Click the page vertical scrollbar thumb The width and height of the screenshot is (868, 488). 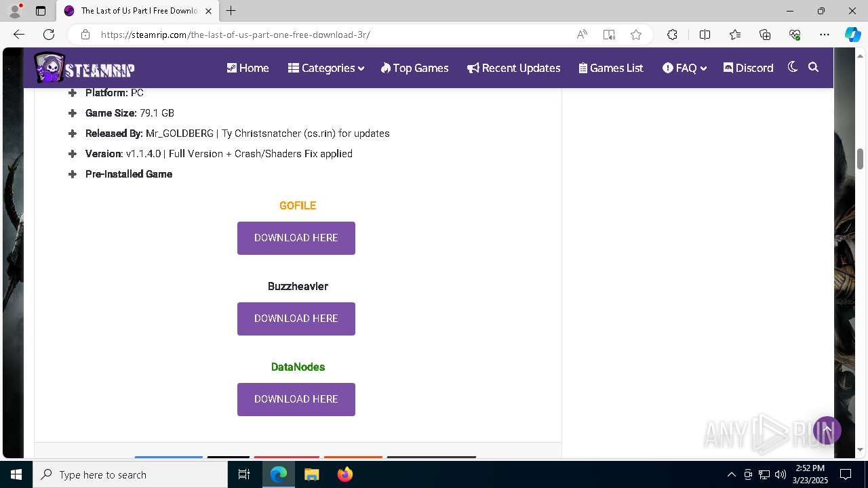tap(860, 159)
